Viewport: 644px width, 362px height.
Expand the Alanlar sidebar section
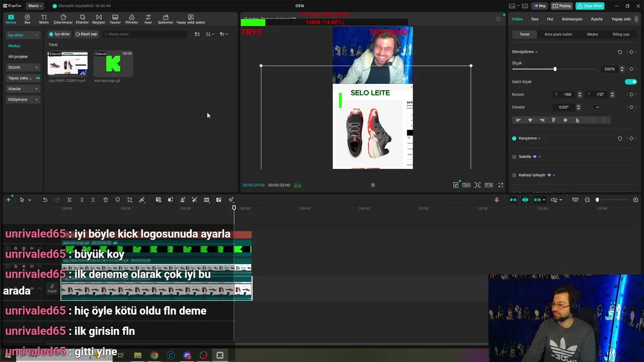(23, 89)
